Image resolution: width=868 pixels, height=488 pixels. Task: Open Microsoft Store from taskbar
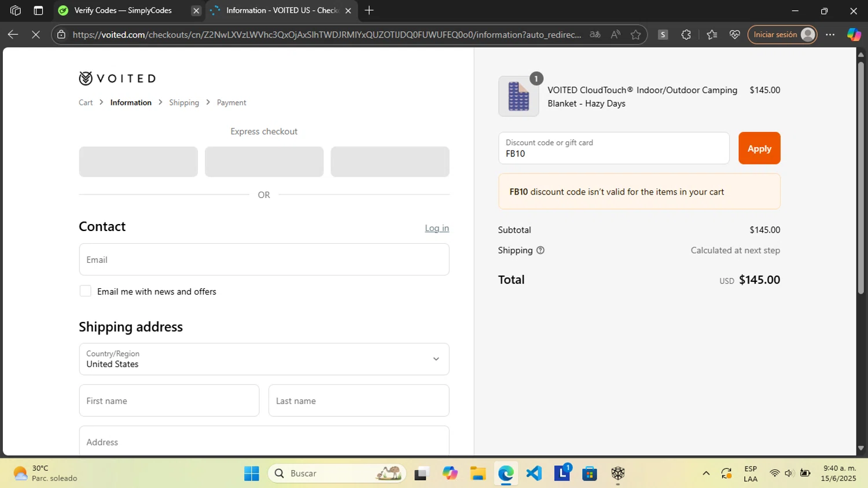590,474
